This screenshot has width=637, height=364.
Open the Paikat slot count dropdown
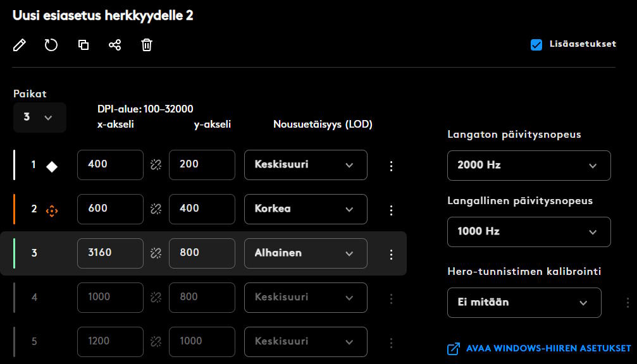tap(39, 118)
